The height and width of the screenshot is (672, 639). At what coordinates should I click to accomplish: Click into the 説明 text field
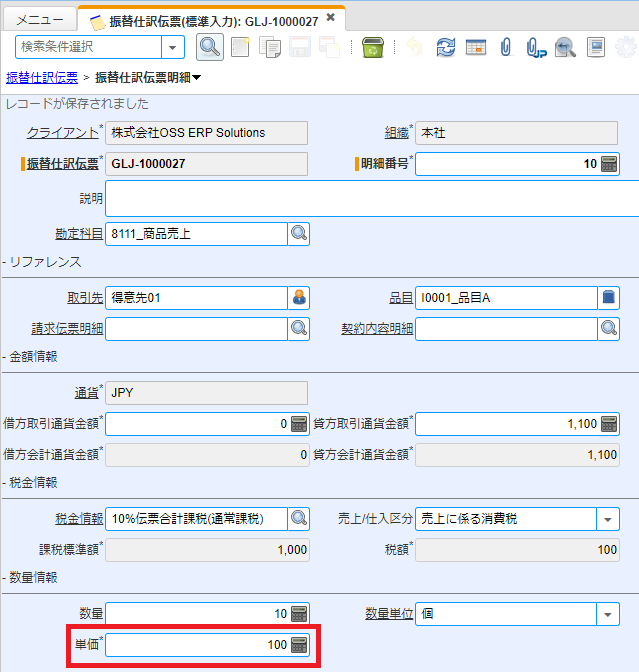tap(372, 198)
